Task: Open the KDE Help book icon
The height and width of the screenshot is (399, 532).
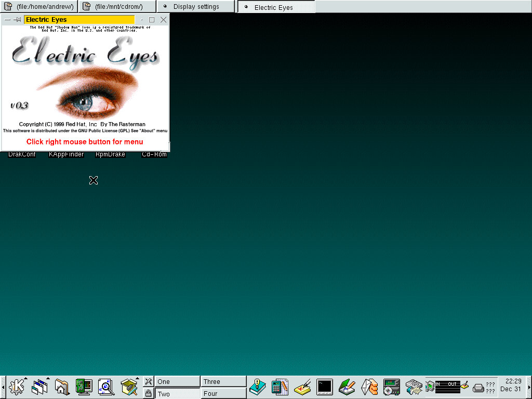Action: pos(257,387)
